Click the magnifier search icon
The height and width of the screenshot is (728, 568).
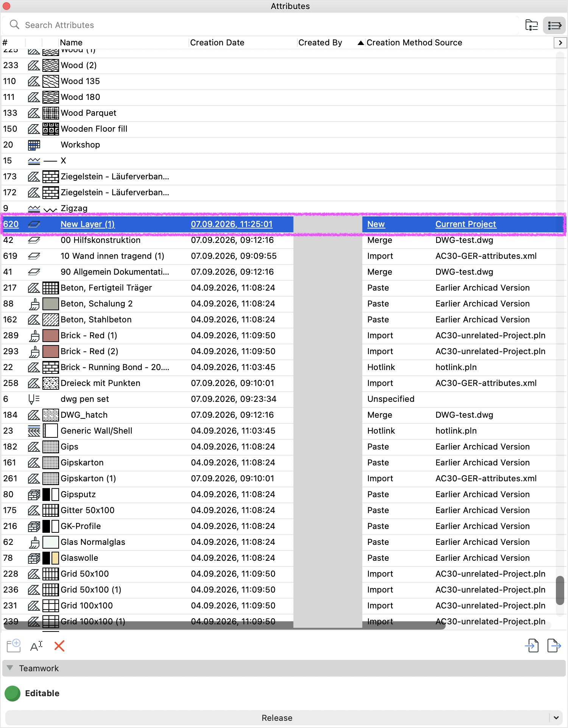pos(14,25)
